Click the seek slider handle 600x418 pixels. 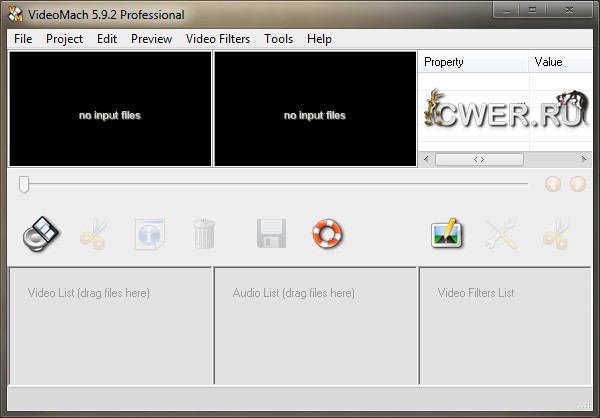coord(24,184)
